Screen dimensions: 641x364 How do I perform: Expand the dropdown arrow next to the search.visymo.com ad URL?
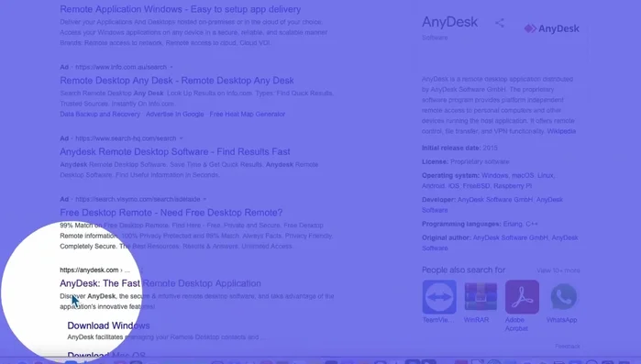tap(204, 199)
